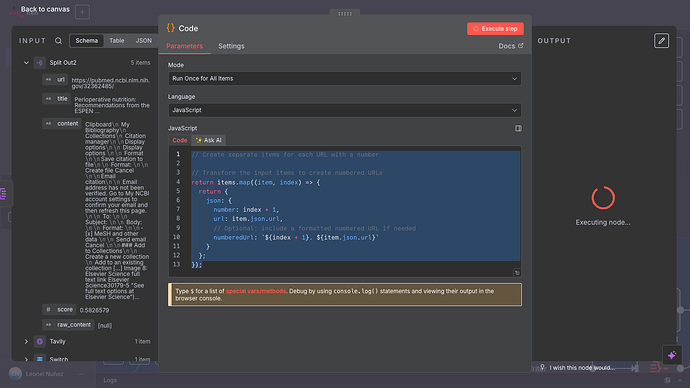Select the Ask AI tab
The height and width of the screenshot is (388, 690).
pos(209,140)
